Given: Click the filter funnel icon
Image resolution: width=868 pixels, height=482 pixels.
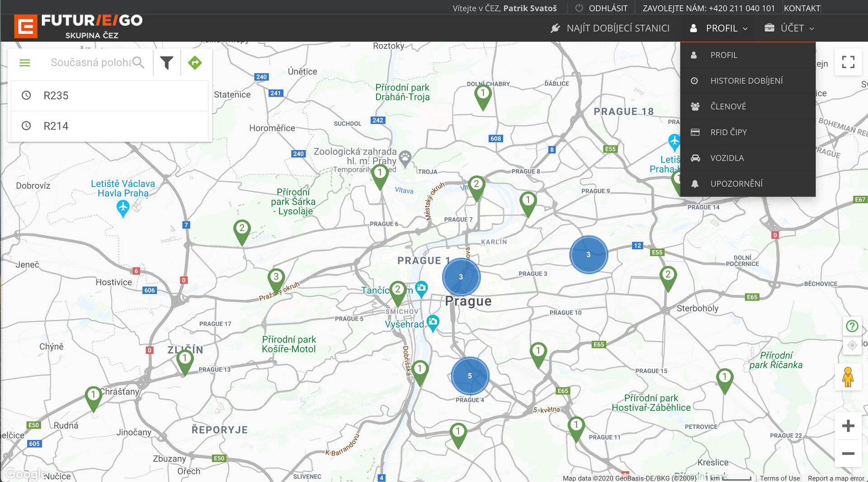Looking at the screenshot, I should [167, 63].
